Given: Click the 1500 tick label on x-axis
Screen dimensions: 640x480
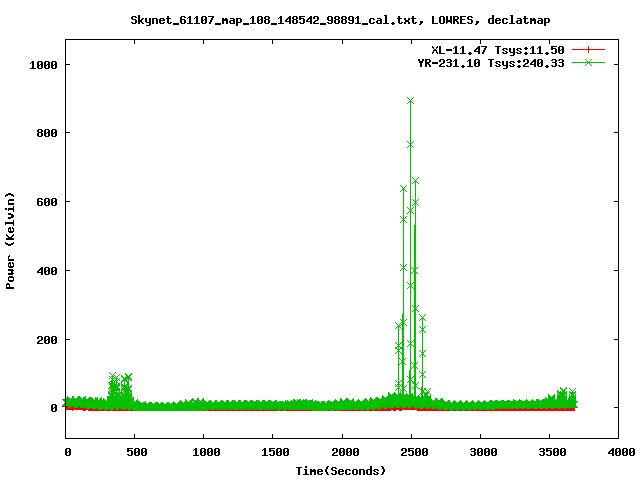Looking at the screenshot, I should coord(273,453).
